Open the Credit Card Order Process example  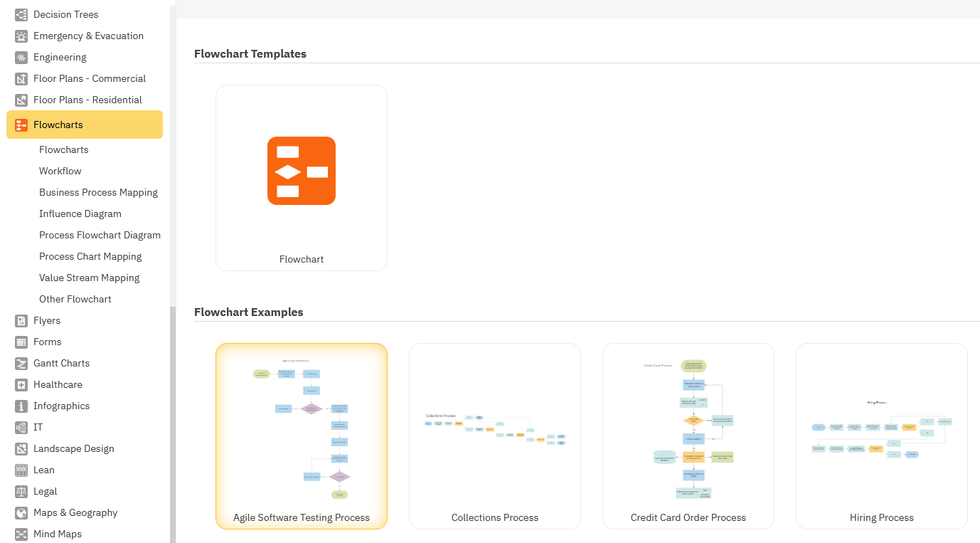point(688,436)
